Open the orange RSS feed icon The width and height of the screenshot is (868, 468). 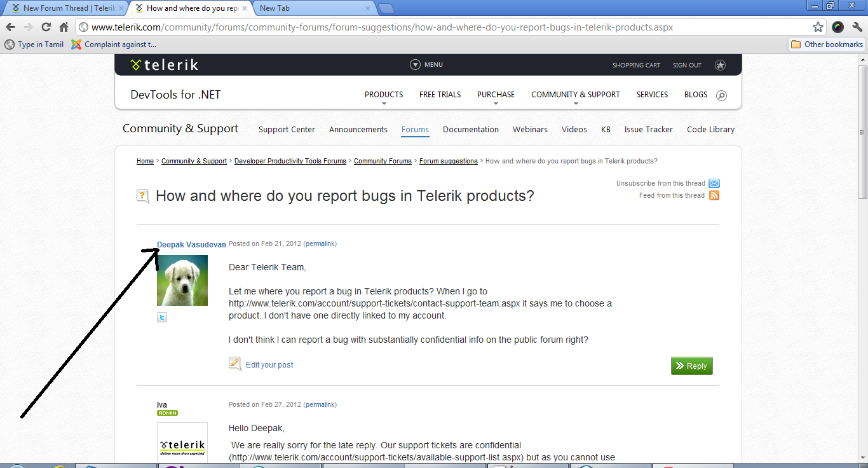click(714, 195)
